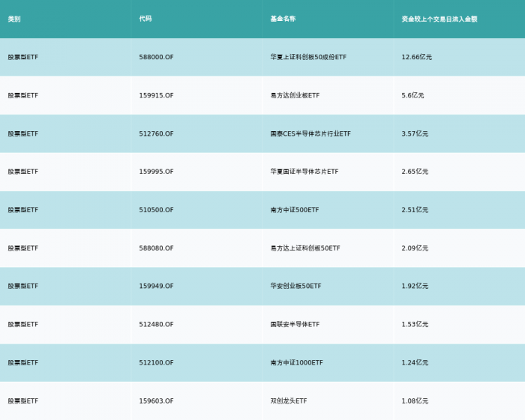Select fund code 159949.OF

156,286
